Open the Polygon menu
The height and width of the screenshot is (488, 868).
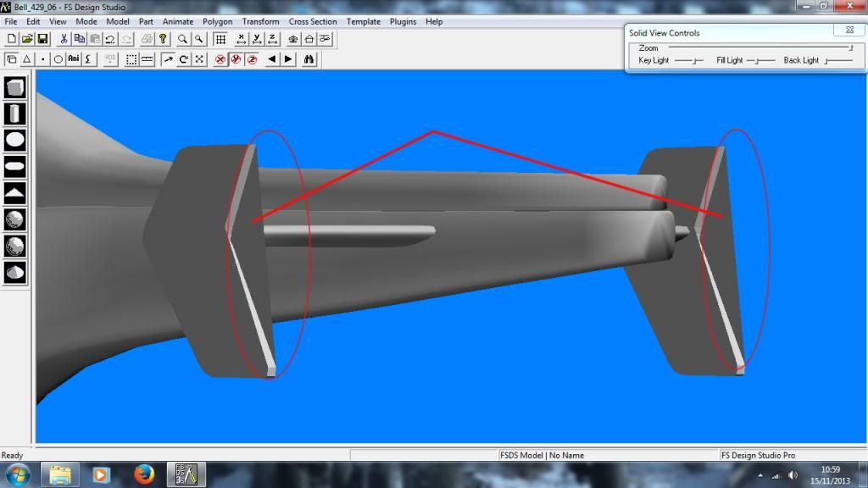click(x=217, y=21)
